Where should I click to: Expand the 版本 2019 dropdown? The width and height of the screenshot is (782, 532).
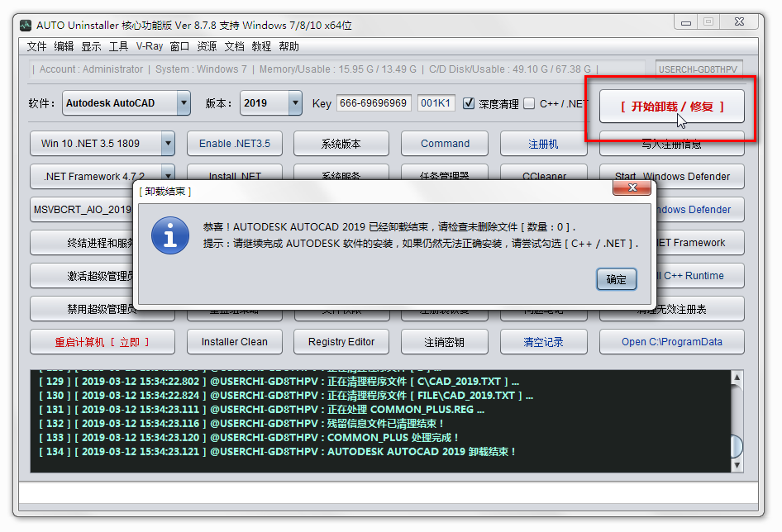295,103
